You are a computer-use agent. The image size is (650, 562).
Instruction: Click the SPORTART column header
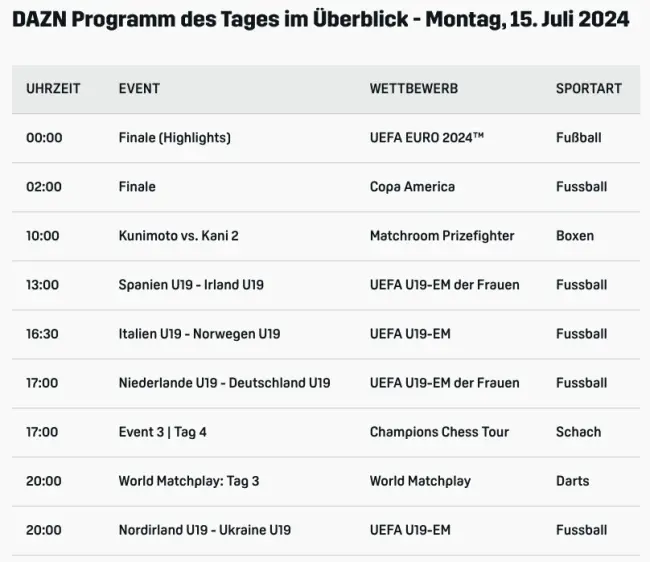588,88
